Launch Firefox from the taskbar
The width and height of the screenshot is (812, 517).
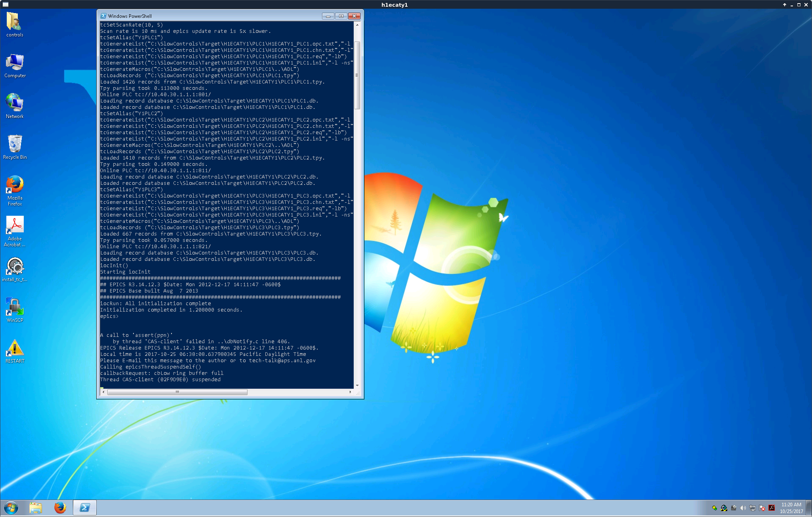[60, 507]
